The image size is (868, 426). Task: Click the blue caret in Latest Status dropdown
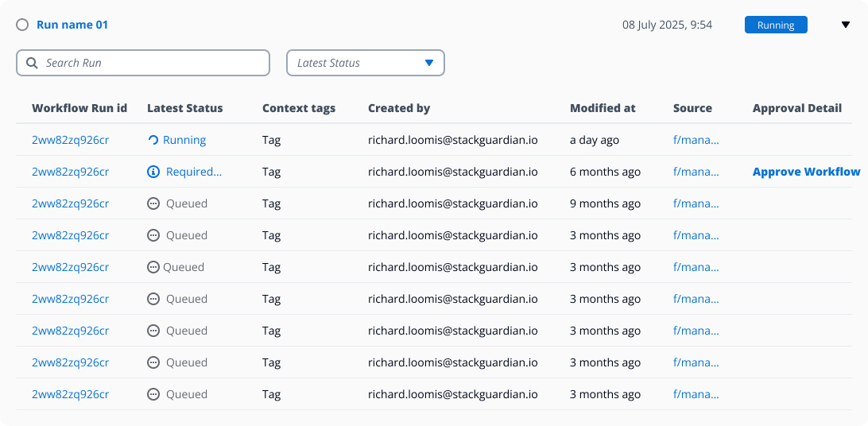point(429,63)
